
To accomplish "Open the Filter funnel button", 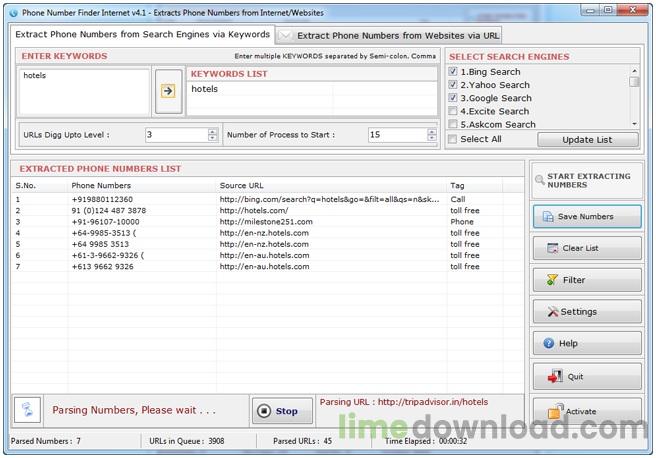I will (x=587, y=280).
